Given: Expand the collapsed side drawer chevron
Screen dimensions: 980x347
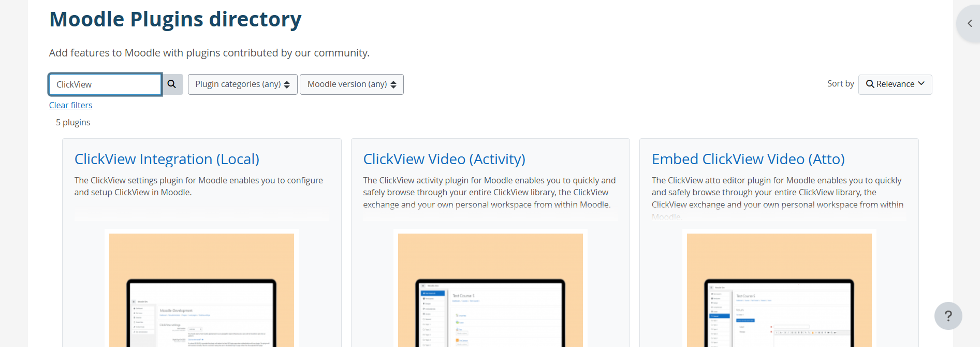Looking at the screenshot, I should [x=969, y=23].
